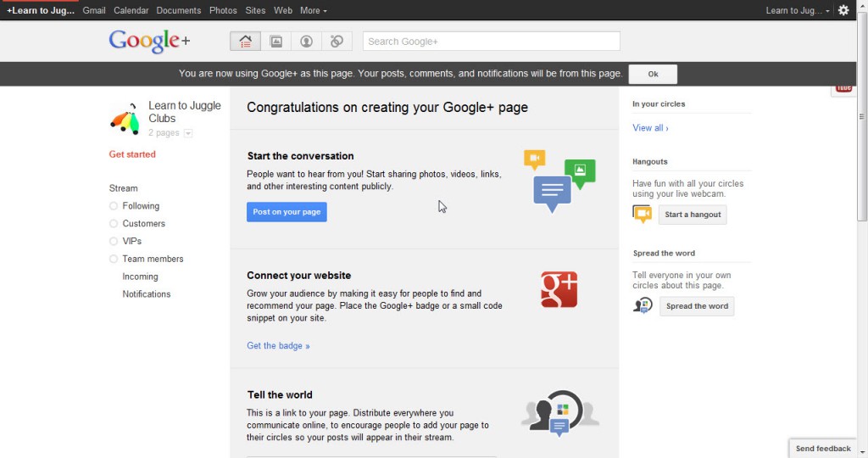Click the conversation speech bubbles illustration

(x=559, y=182)
